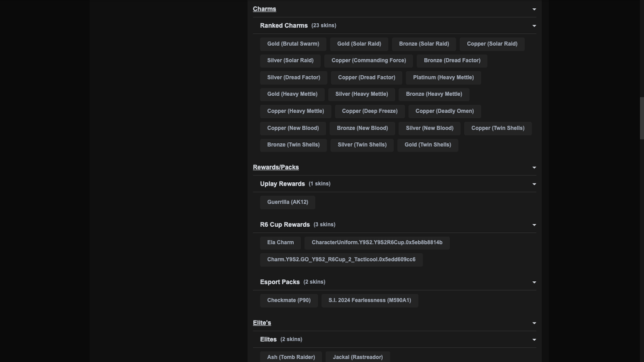The height and width of the screenshot is (362, 644).
Task: Select Copper (Deadly Omen) charm tag
Action: pos(444,111)
